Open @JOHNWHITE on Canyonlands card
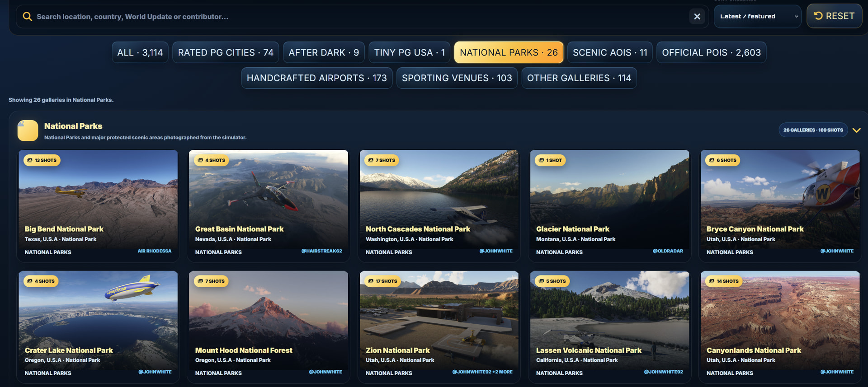Screen dimensions: 868x387 837,372
